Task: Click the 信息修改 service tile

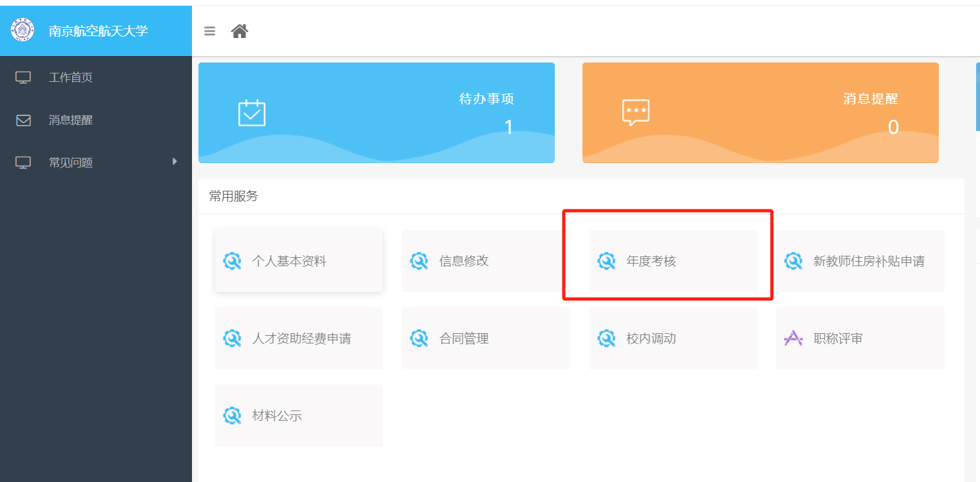Action: pos(485,261)
